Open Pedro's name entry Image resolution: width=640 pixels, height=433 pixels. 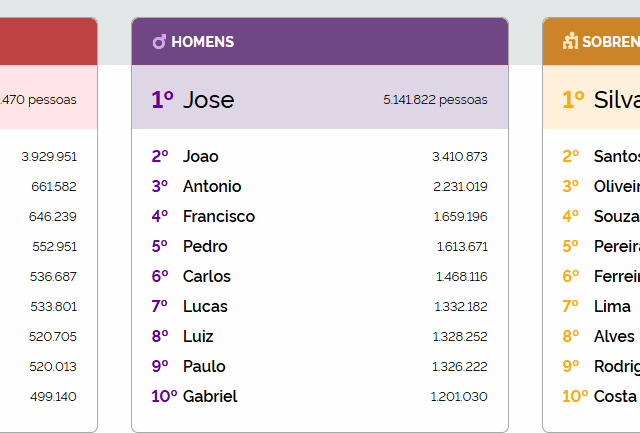point(205,246)
